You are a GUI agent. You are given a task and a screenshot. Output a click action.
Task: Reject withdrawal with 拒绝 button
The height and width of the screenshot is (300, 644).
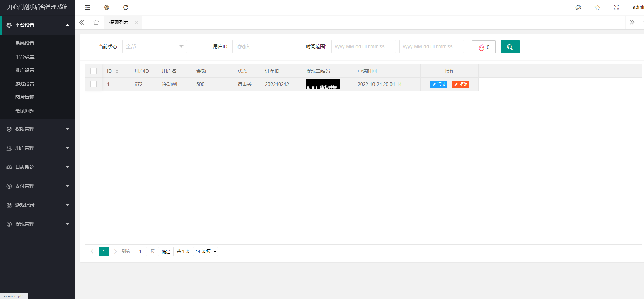460,85
